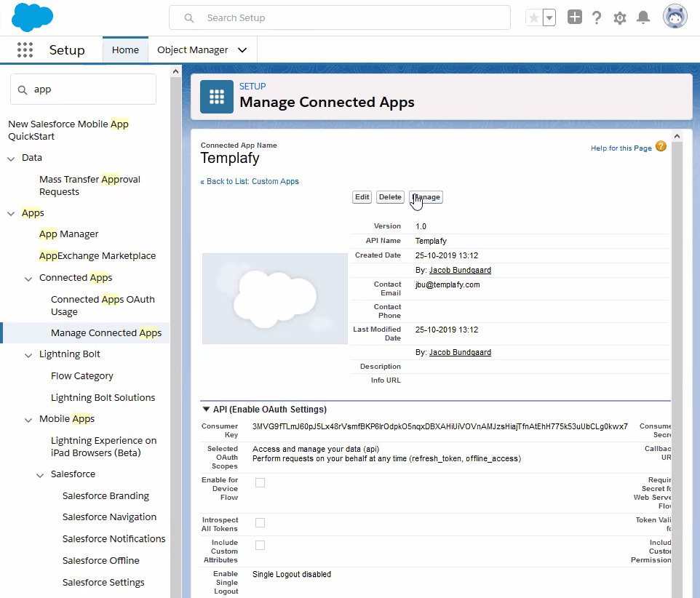Click content panel scrollbar up arrow

[x=677, y=136]
